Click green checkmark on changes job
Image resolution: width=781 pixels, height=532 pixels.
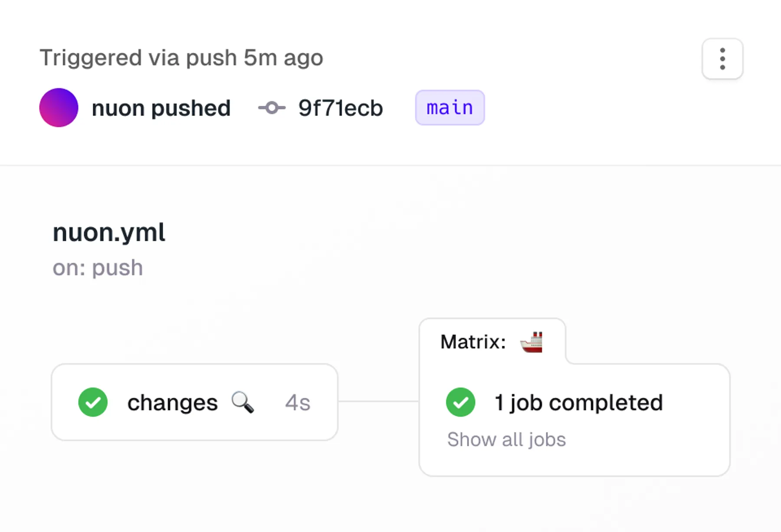point(93,402)
